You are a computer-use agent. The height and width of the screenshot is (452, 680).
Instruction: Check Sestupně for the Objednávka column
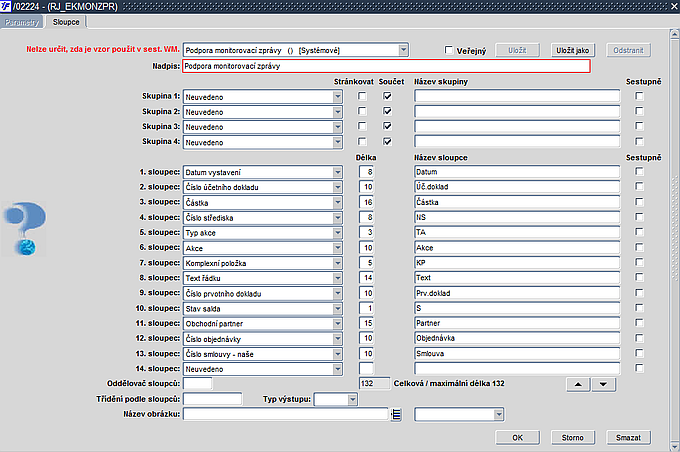(x=639, y=338)
